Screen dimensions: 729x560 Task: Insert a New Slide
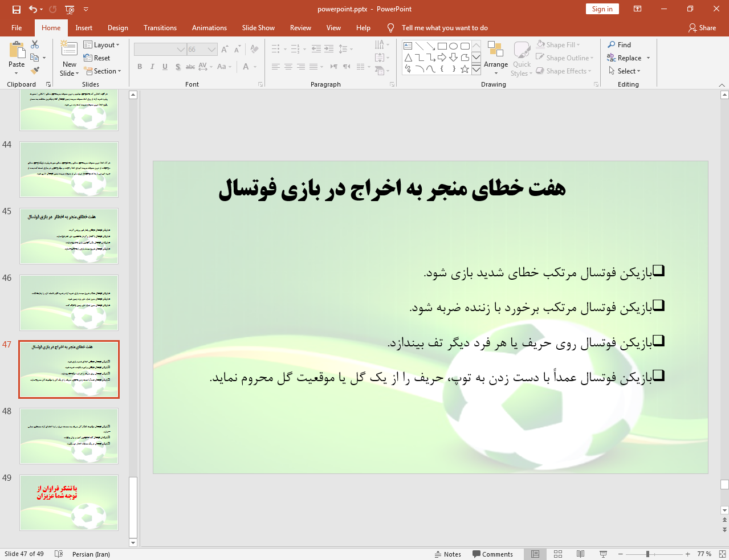tap(69, 58)
